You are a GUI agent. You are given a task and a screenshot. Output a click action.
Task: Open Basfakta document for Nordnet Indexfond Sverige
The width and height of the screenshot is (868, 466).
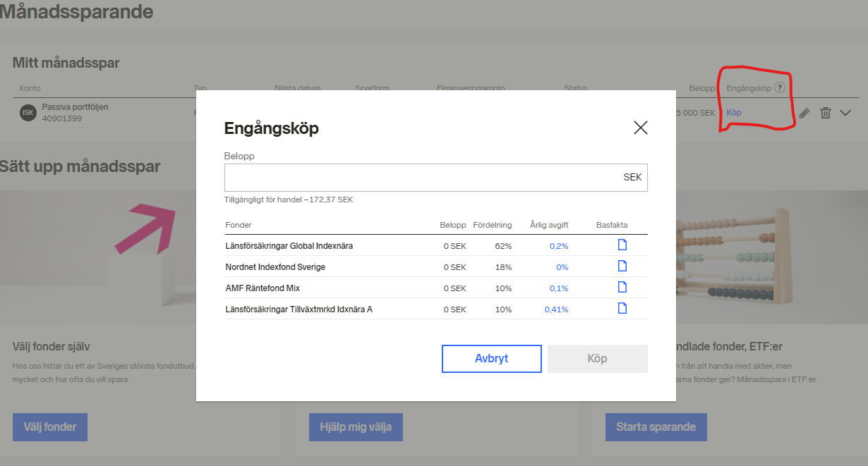622,266
